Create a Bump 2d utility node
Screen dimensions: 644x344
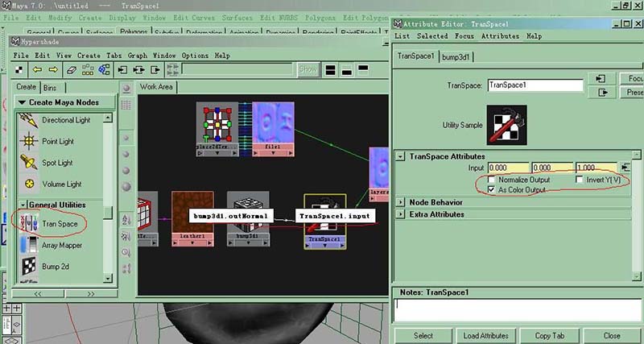pyautogui.click(x=57, y=267)
